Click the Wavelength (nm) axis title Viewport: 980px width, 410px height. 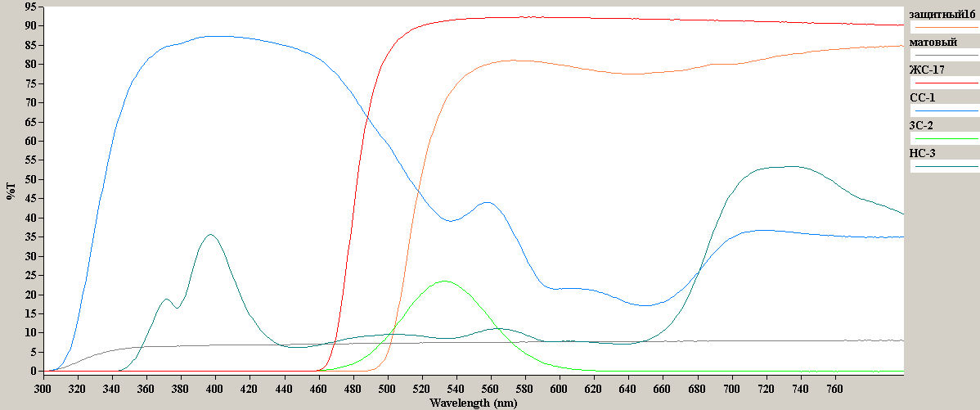473,403
